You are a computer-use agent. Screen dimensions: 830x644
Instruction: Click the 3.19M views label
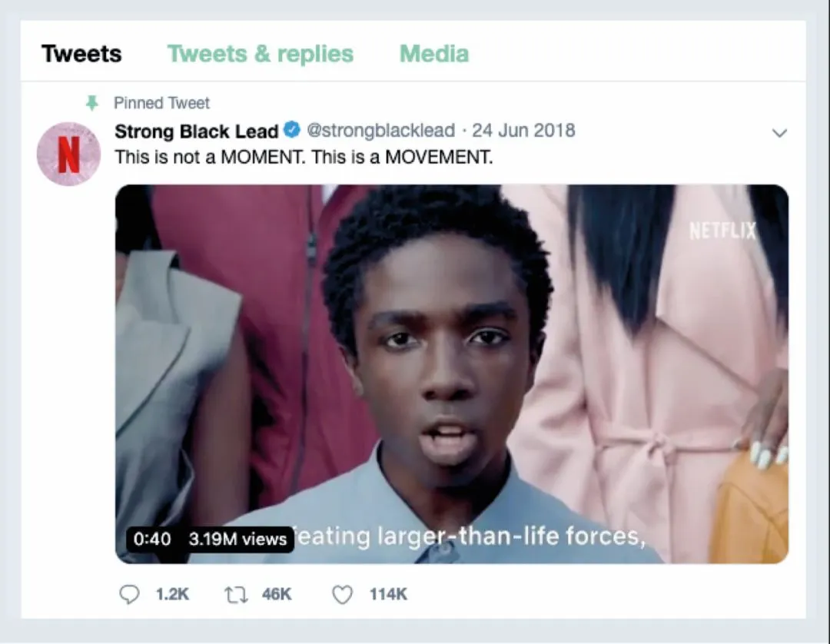pyautogui.click(x=237, y=539)
